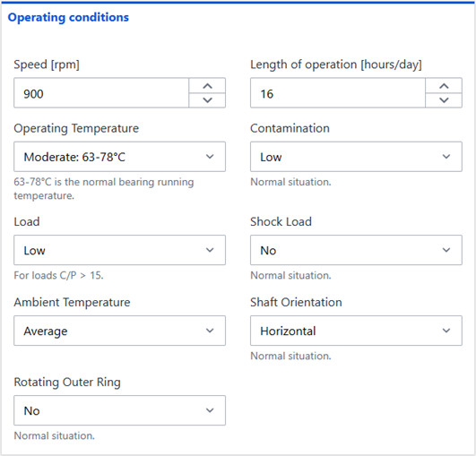Click the Contamination label
Viewport: 476px width, 456px height.
point(290,128)
